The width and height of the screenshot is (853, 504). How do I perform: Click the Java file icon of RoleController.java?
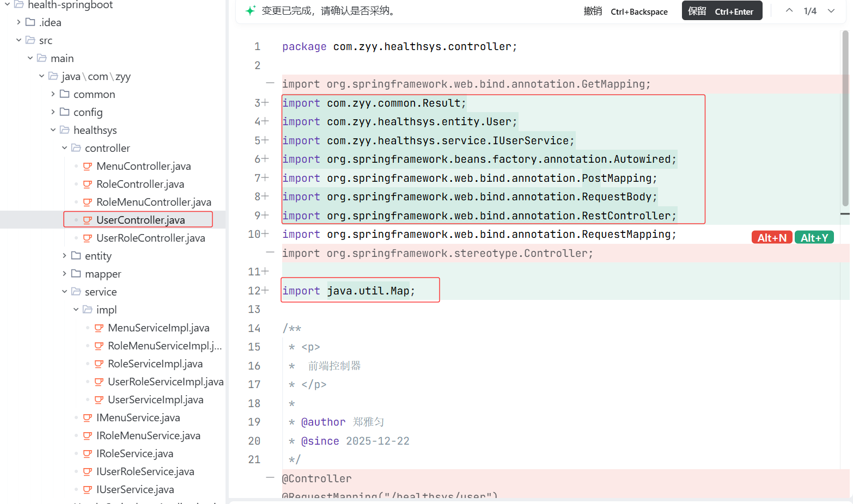pos(87,184)
